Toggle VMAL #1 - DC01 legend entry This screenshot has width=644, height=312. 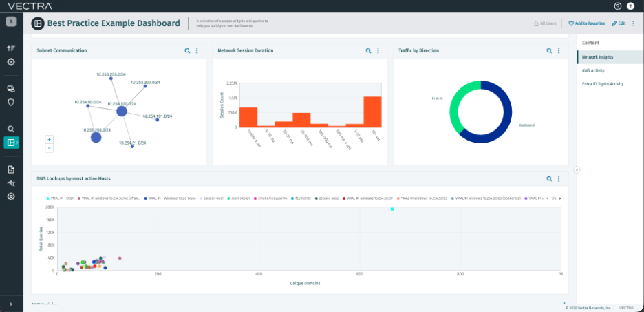[61, 198]
